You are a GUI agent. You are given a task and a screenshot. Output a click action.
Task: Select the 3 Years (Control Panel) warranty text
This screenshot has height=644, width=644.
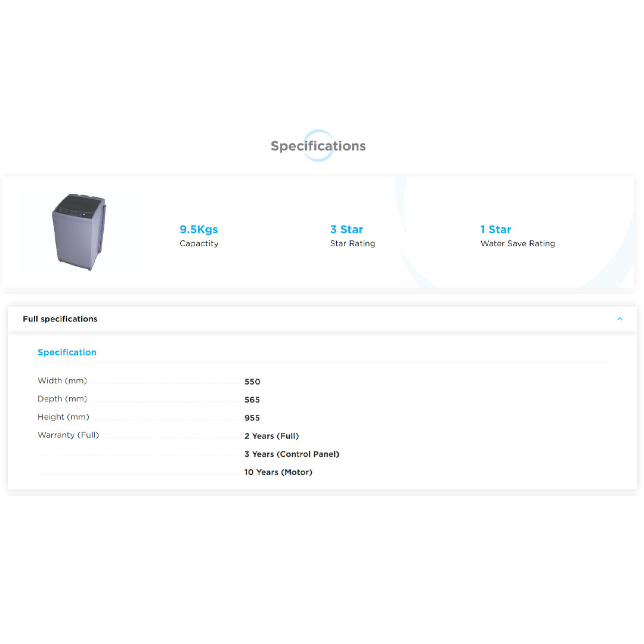coord(292,454)
